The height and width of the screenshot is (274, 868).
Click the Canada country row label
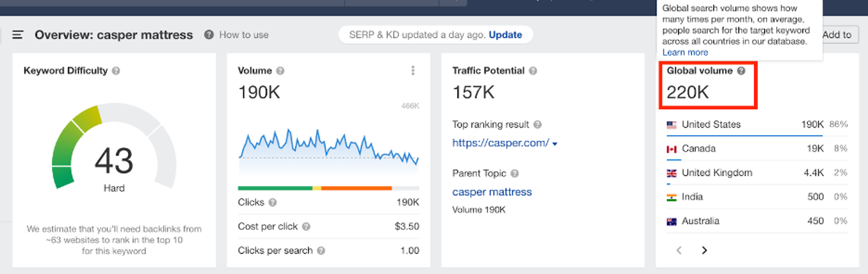tap(698, 149)
